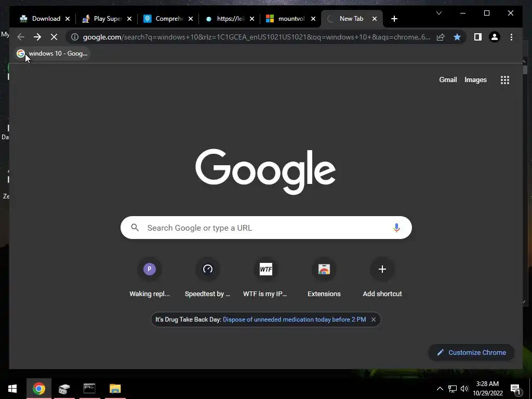Open Extensions shortcut
Viewport: 532px width, 399px height.
coord(324,277)
